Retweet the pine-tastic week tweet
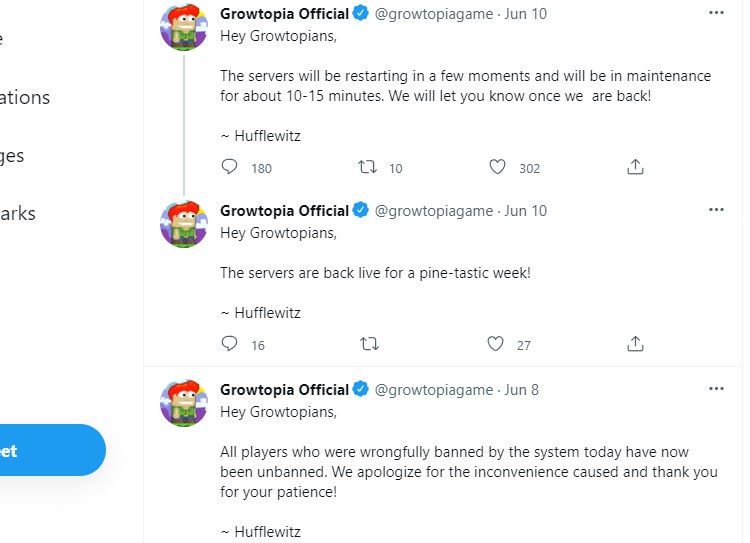 [x=369, y=344]
